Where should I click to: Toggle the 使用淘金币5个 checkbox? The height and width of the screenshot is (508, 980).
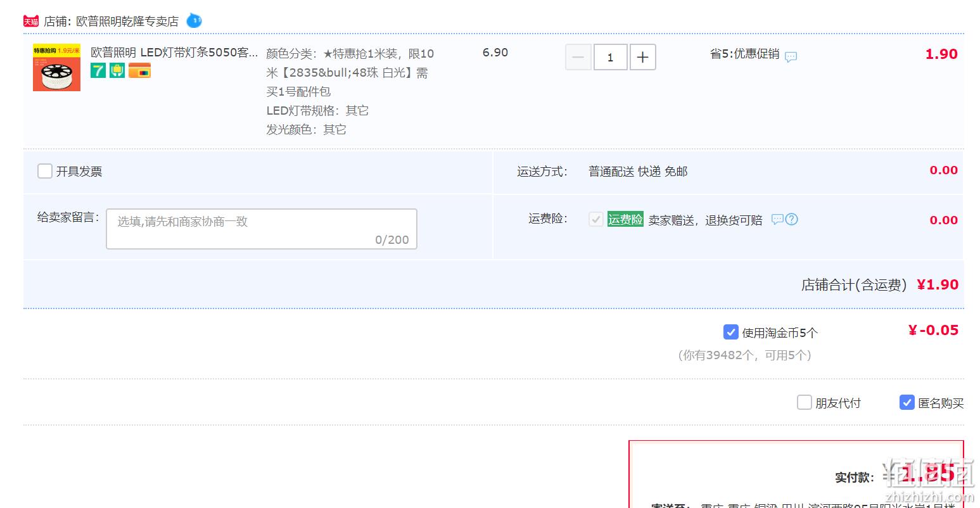[x=730, y=332]
